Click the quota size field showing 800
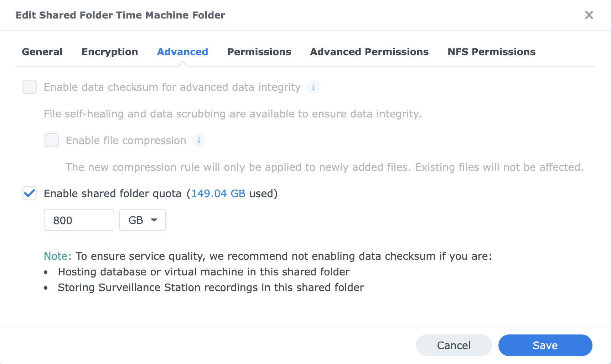This screenshot has height=364, width=611. coord(79,220)
